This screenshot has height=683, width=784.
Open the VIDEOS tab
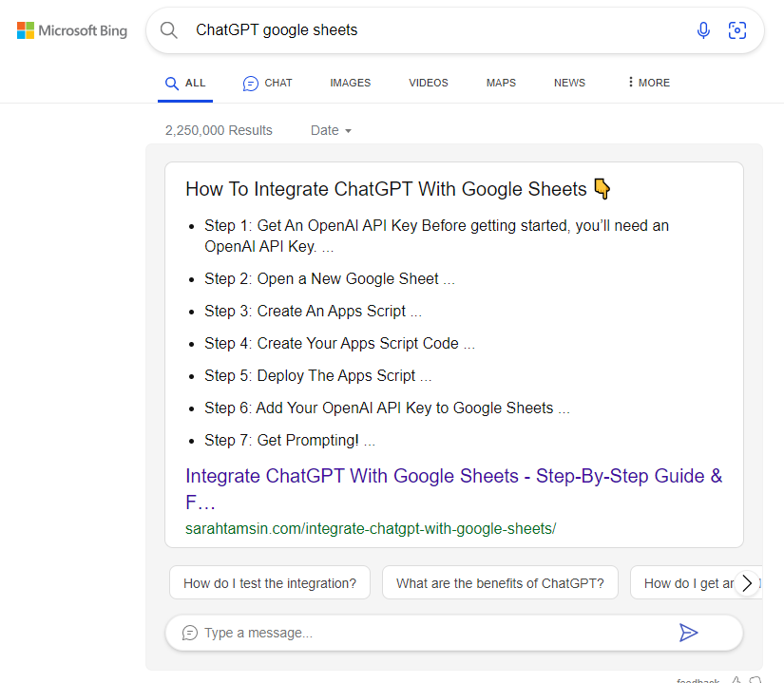click(429, 83)
